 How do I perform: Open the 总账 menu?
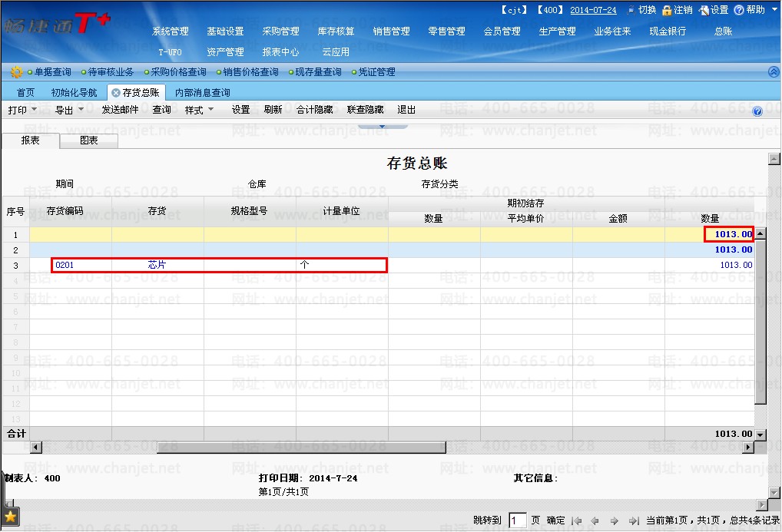click(723, 31)
